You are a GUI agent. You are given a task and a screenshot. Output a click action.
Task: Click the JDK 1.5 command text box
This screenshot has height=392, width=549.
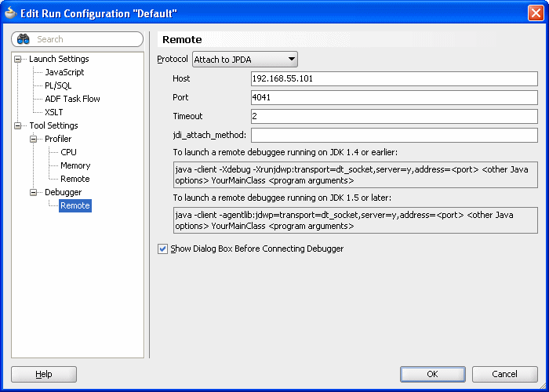pyautogui.click(x=355, y=220)
